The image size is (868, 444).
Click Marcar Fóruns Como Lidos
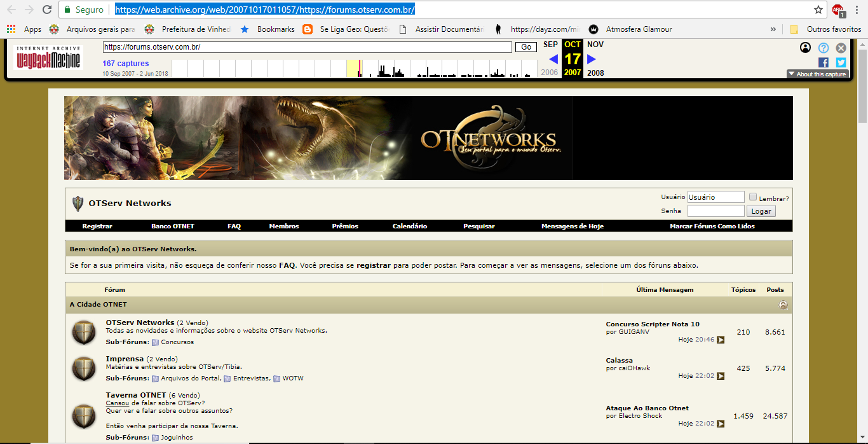[712, 226]
